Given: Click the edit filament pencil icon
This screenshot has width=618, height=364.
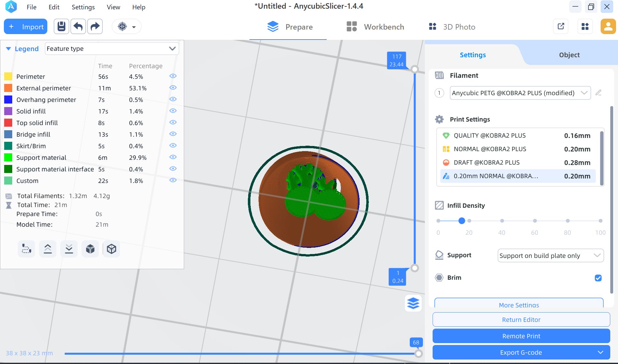Looking at the screenshot, I should [x=598, y=93].
